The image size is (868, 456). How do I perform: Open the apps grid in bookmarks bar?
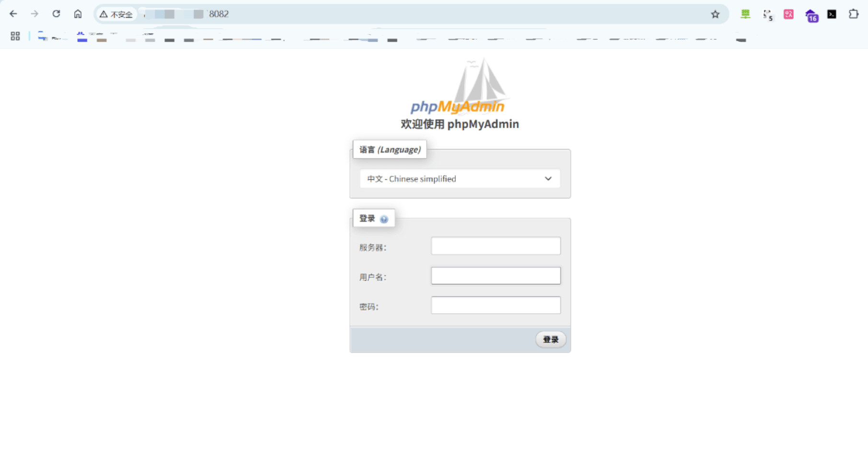click(x=15, y=36)
